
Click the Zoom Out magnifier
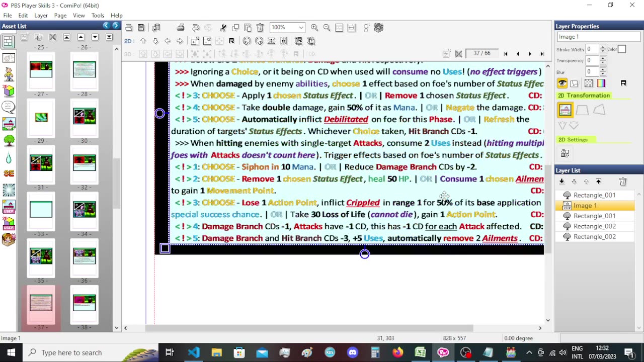pyautogui.click(x=327, y=28)
